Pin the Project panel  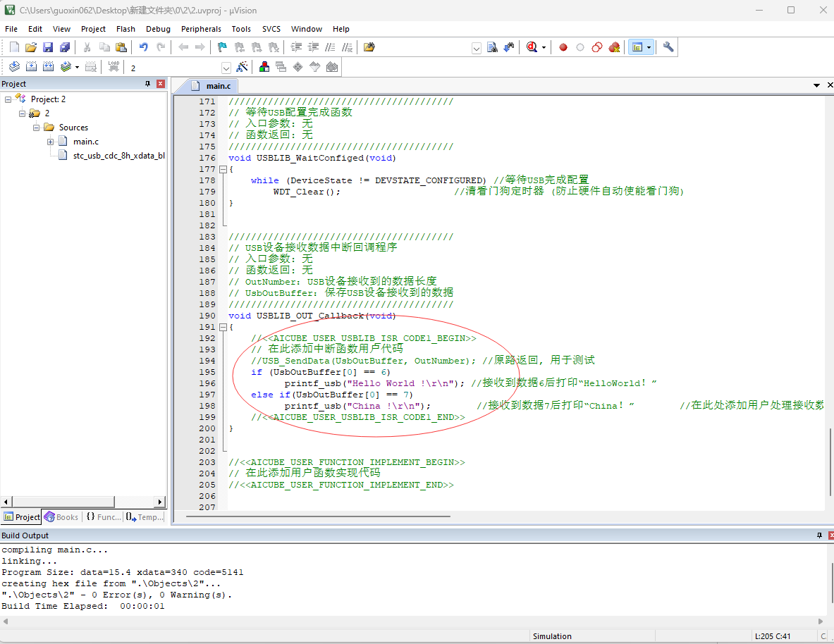pyautogui.click(x=148, y=84)
